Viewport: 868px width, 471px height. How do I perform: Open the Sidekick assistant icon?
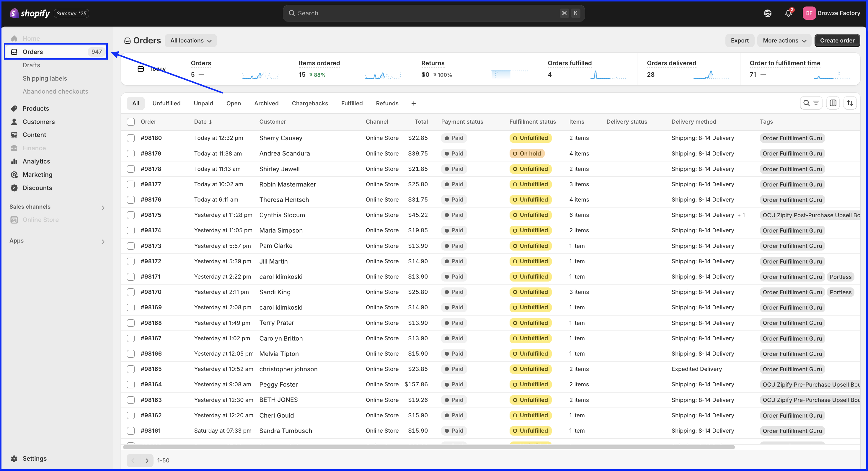(768, 13)
